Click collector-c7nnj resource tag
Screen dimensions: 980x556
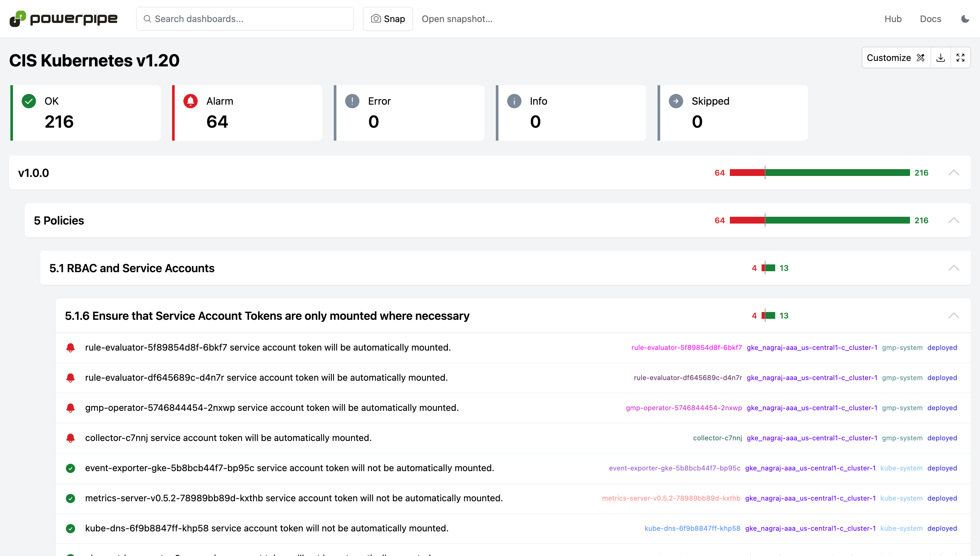(x=717, y=438)
